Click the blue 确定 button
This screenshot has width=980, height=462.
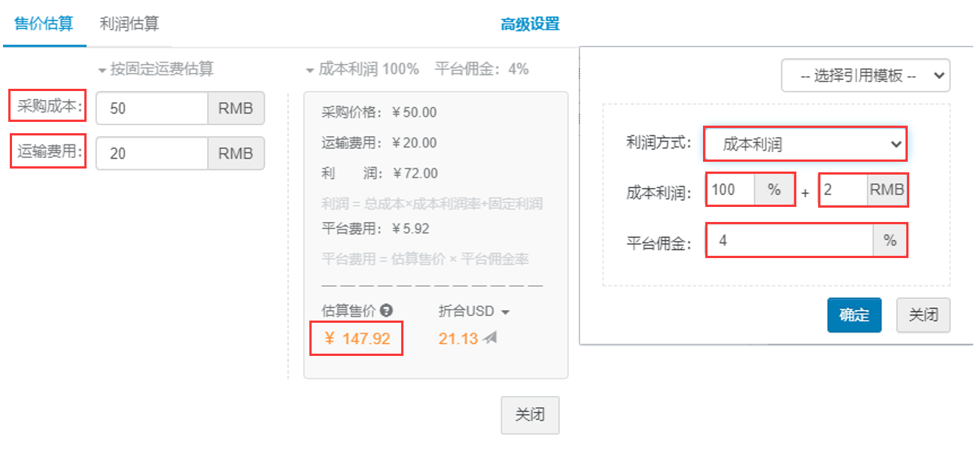tap(854, 315)
